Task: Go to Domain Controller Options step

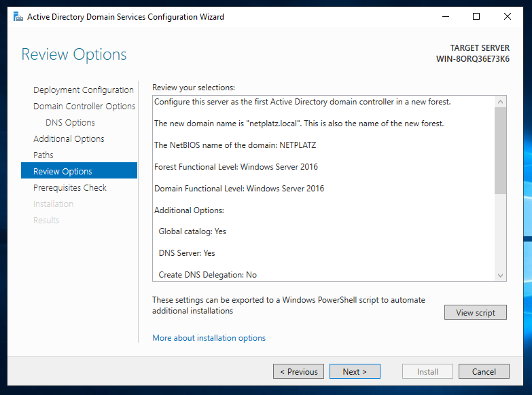Action: pos(84,106)
